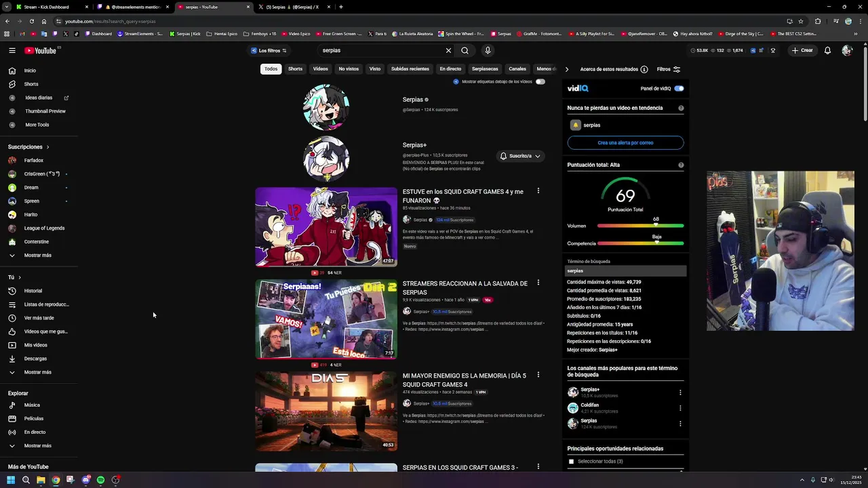Open the Serpias channel result
868x488 pixels.
413,100
